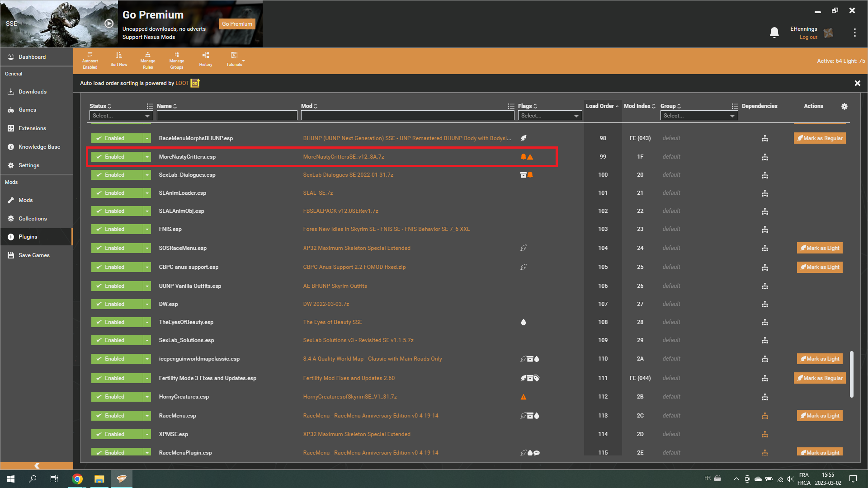Click the Name filter input field
This screenshot has height=488, width=868.
coord(227,116)
